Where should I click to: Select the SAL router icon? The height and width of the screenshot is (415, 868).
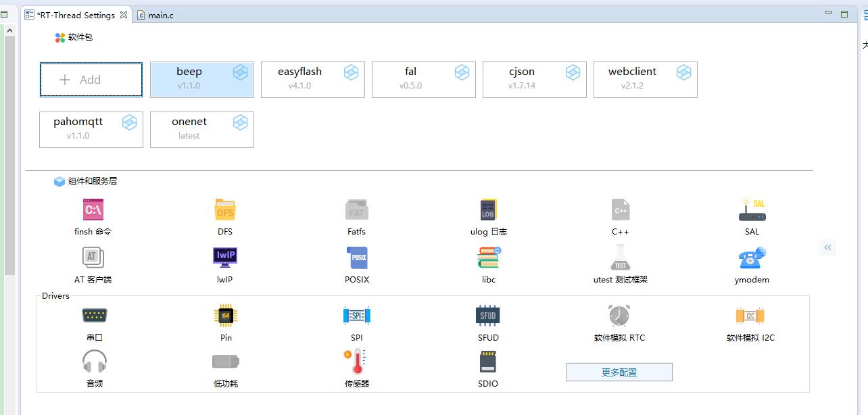click(752, 210)
